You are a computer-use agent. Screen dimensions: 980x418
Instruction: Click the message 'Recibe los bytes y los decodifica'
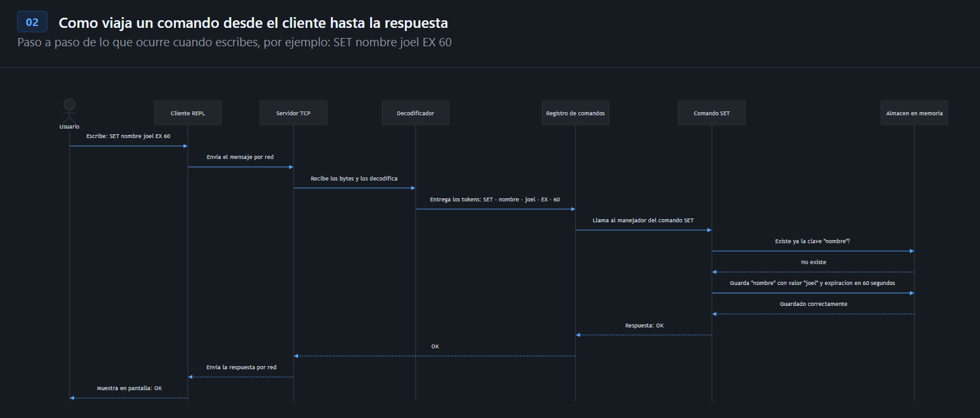[354, 179]
